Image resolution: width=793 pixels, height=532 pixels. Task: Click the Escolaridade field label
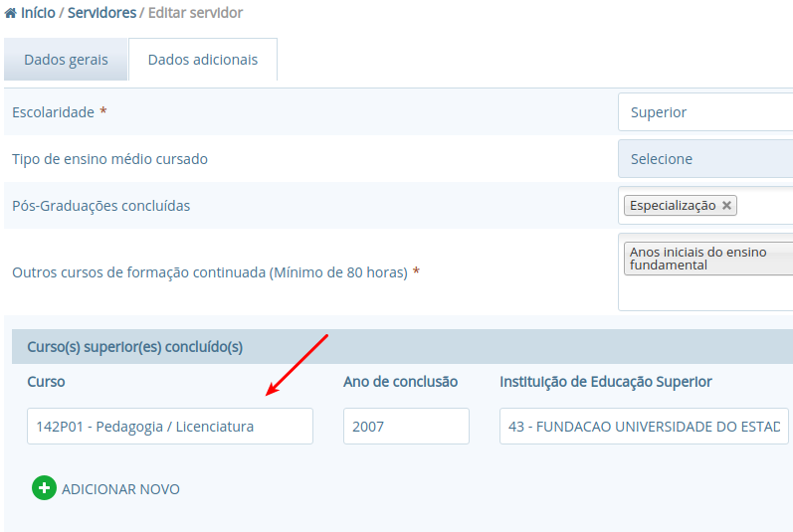(x=53, y=112)
